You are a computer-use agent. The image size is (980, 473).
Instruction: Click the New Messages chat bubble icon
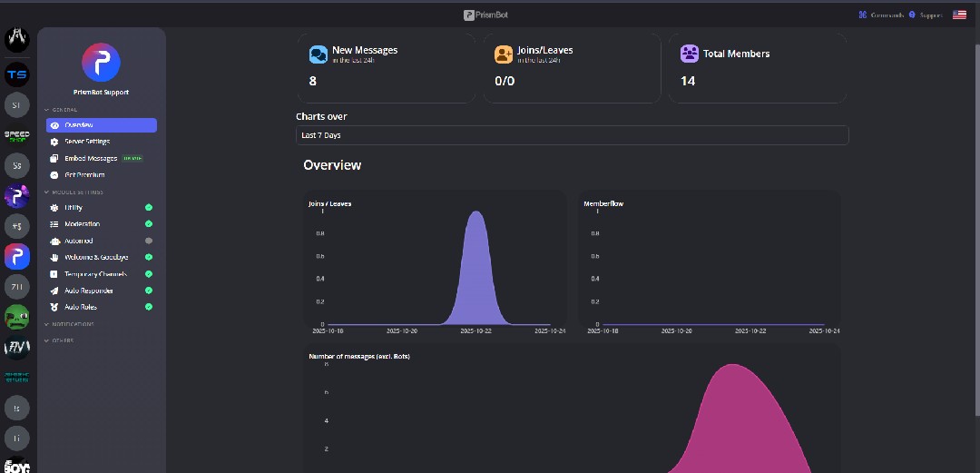(318, 54)
